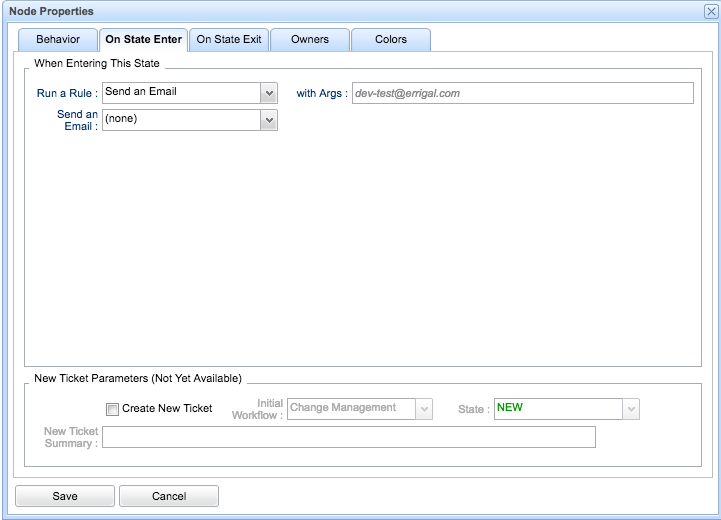Show the Colors tab
The width and height of the screenshot is (721, 520).
391,40
